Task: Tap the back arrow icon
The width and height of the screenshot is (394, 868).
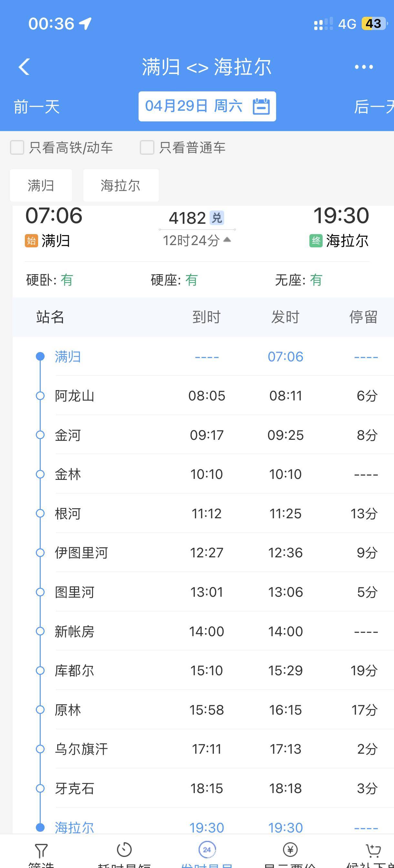Action: coord(24,67)
